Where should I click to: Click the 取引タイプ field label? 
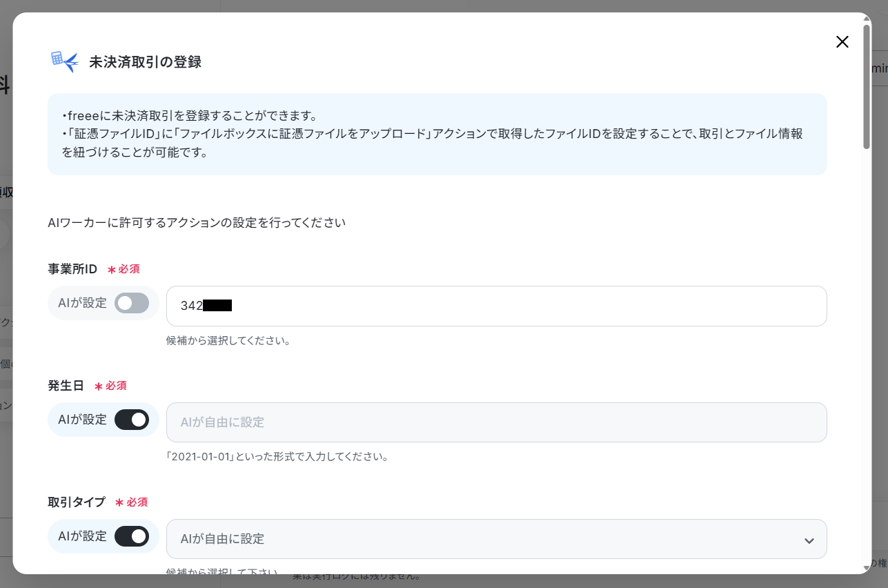coord(76,502)
